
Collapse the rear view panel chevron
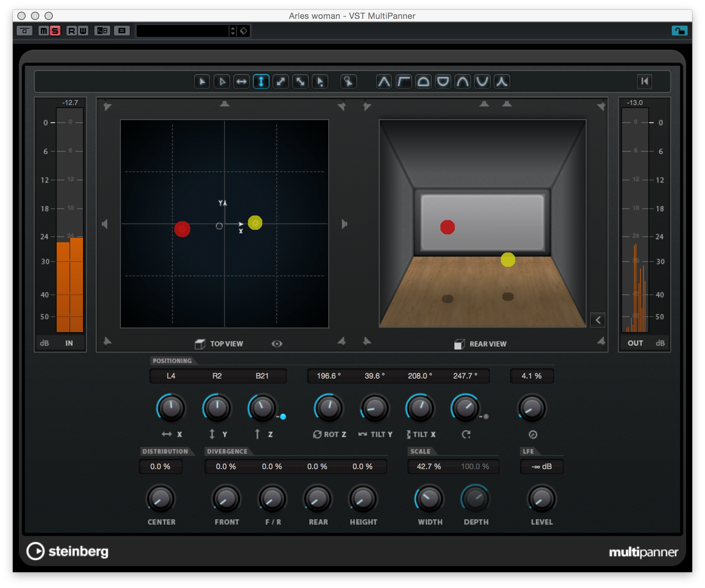(598, 320)
